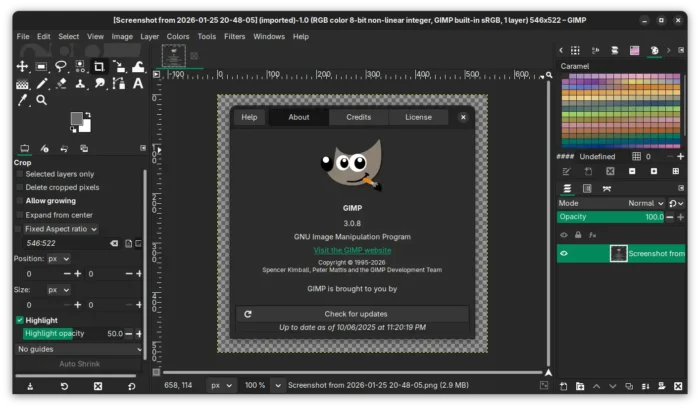Open the Paths tab icon in the layers dock
Viewport: 700px width, 408px height.
(606, 188)
